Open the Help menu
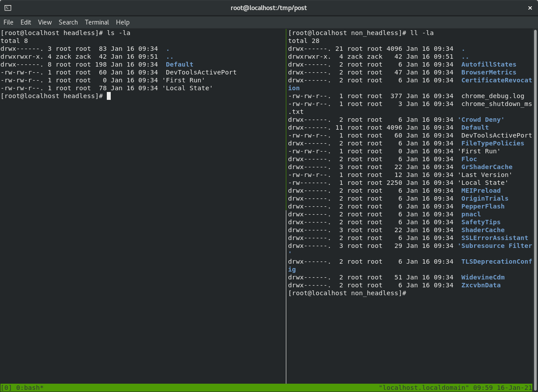 123,22
